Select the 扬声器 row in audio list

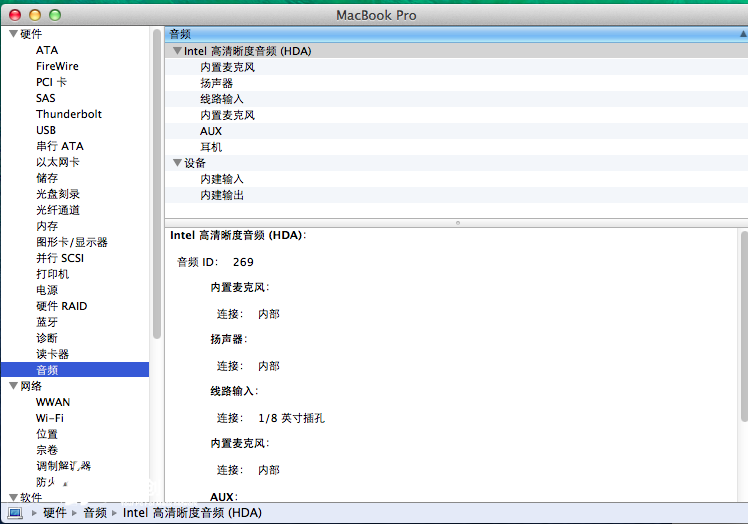point(456,83)
